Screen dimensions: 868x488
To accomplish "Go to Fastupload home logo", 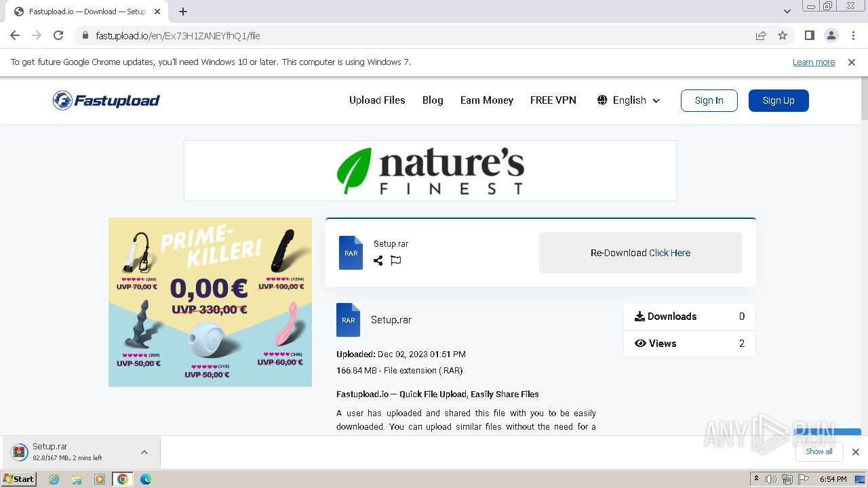I will 106,100.
